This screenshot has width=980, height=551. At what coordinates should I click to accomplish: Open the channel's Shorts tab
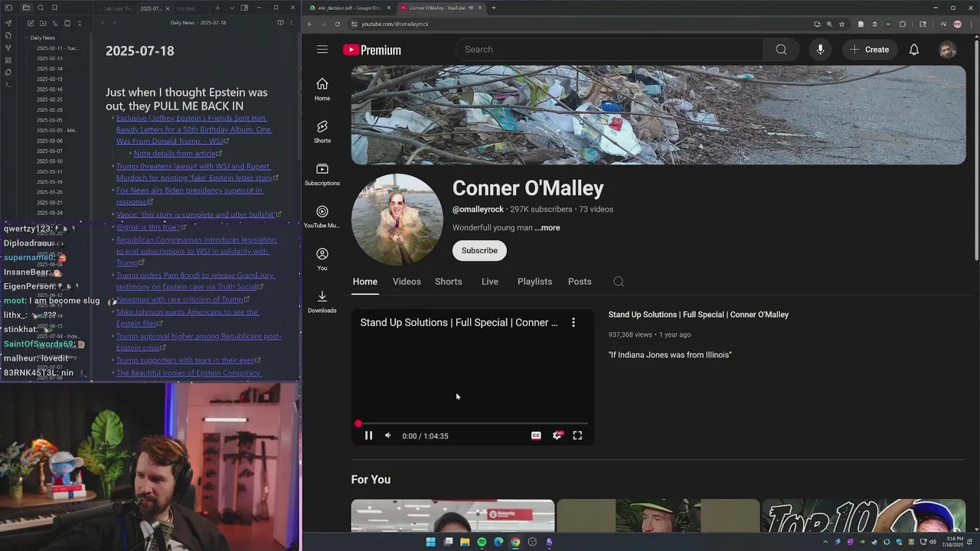point(449,282)
